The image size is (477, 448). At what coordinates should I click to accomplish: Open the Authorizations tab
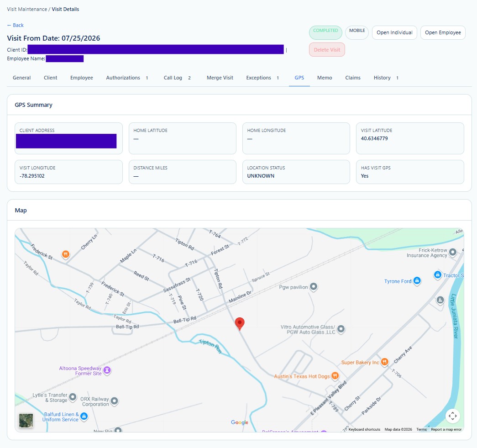[x=127, y=78]
